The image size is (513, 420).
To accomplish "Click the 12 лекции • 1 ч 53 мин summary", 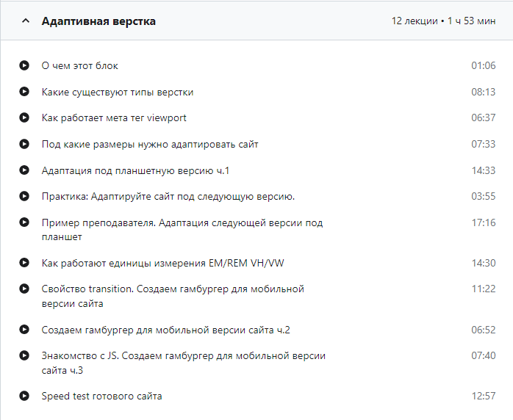I will point(443,21).
